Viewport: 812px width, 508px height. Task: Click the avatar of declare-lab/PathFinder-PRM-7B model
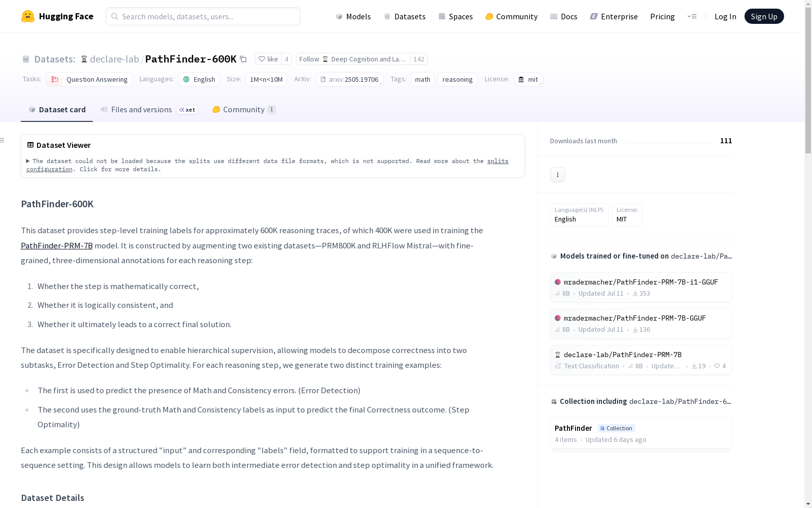click(x=558, y=355)
